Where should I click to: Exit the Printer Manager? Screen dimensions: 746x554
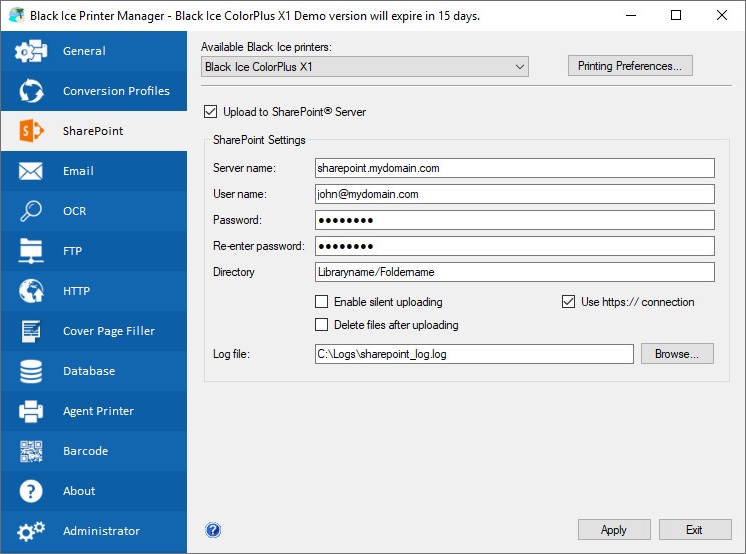click(x=695, y=530)
